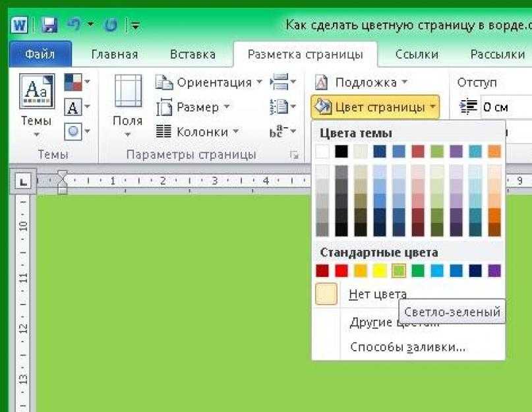This screenshot has height=412, width=532.
Task: Open the Поля margins menu
Action: [128, 105]
